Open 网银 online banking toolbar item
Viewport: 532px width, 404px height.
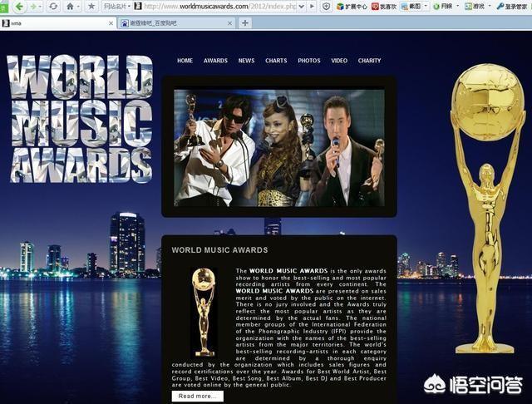coord(442,6)
